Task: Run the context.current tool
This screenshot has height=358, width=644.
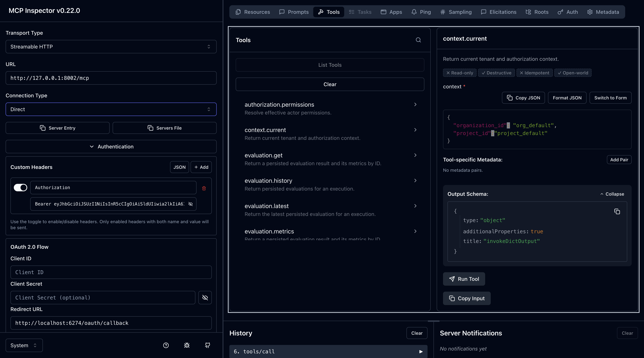Action: 464,279
